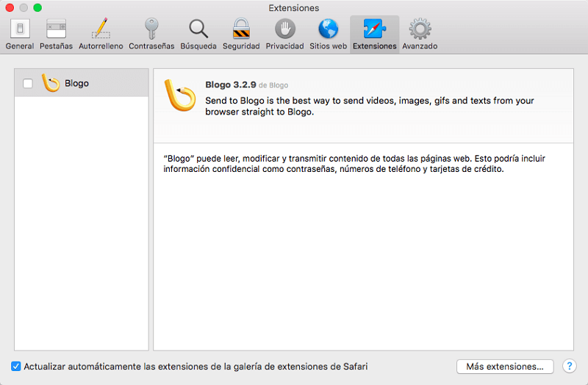Click the Extensiones window title text

click(x=293, y=8)
